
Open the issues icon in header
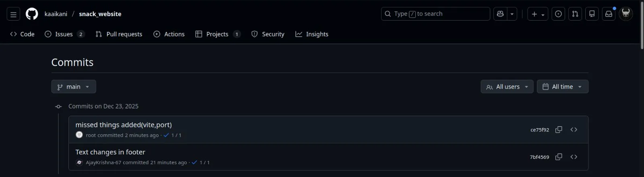(x=558, y=14)
